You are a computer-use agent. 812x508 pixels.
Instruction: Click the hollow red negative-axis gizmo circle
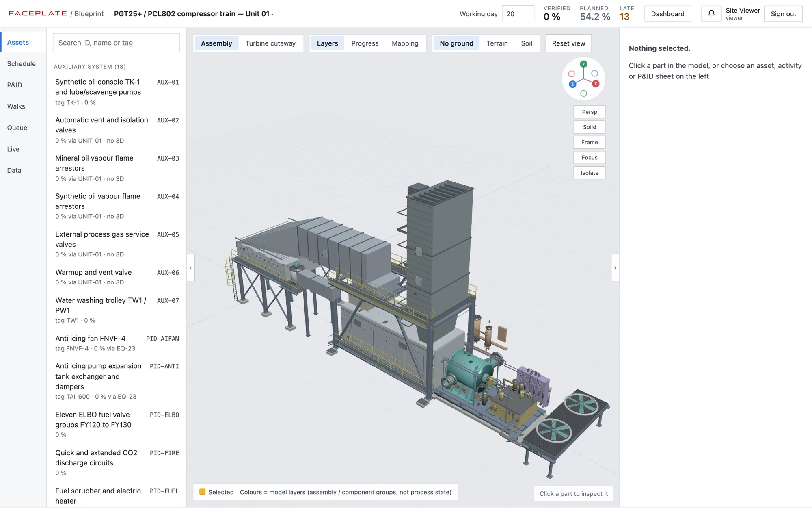click(572, 74)
